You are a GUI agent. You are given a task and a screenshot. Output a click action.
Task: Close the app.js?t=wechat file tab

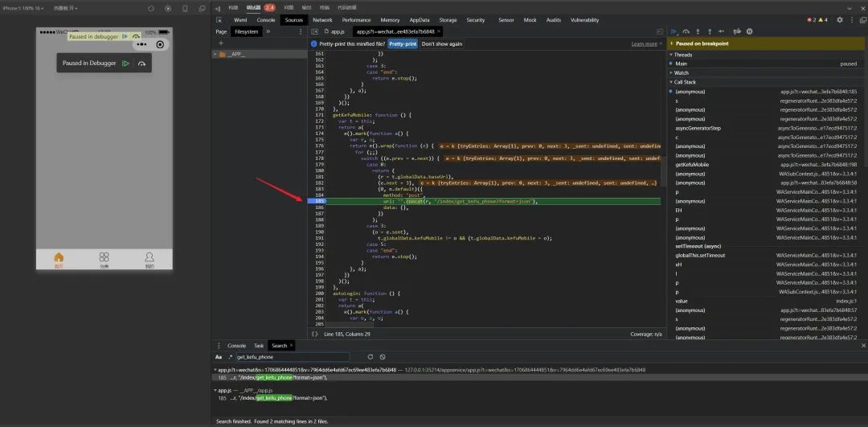point(439,31)
